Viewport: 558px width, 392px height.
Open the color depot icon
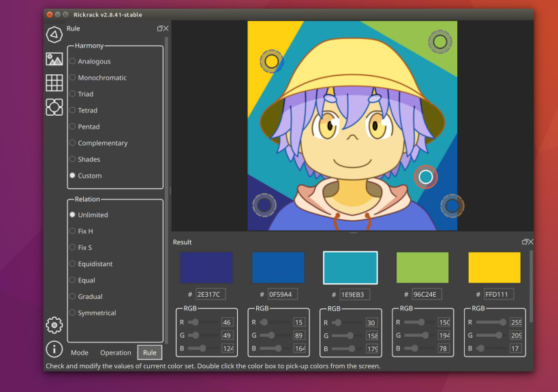tap(55, 107)
